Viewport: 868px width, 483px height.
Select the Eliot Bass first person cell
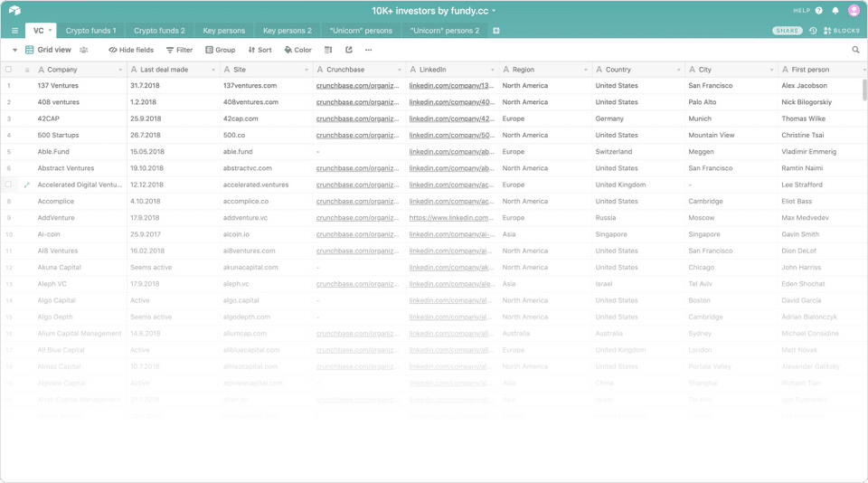pos(823,202)
